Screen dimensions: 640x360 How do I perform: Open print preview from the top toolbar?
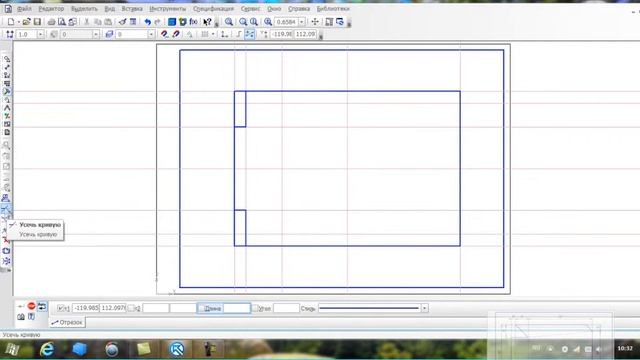point(62,22)
